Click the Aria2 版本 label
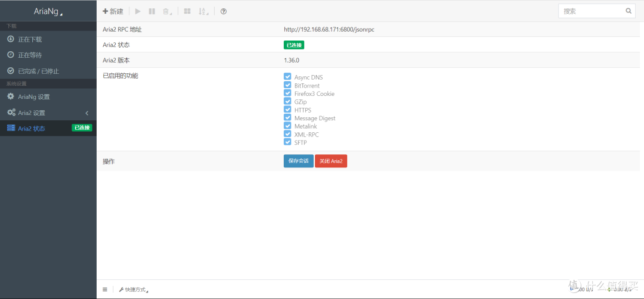 [x=116, y=60]
